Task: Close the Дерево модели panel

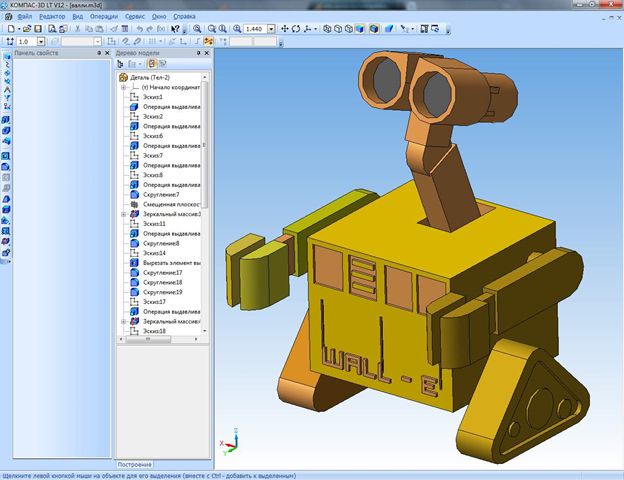Action: pos(207,53)
